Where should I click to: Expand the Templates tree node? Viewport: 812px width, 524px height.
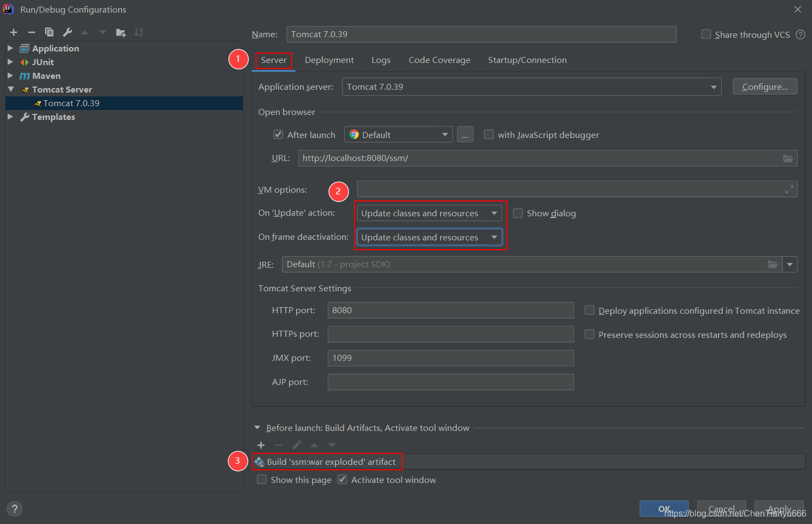point(10,117)
